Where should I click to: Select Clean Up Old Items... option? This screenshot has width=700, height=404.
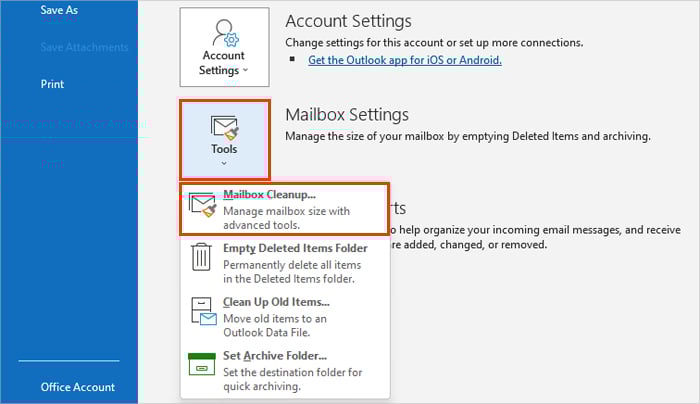point(275,302)
